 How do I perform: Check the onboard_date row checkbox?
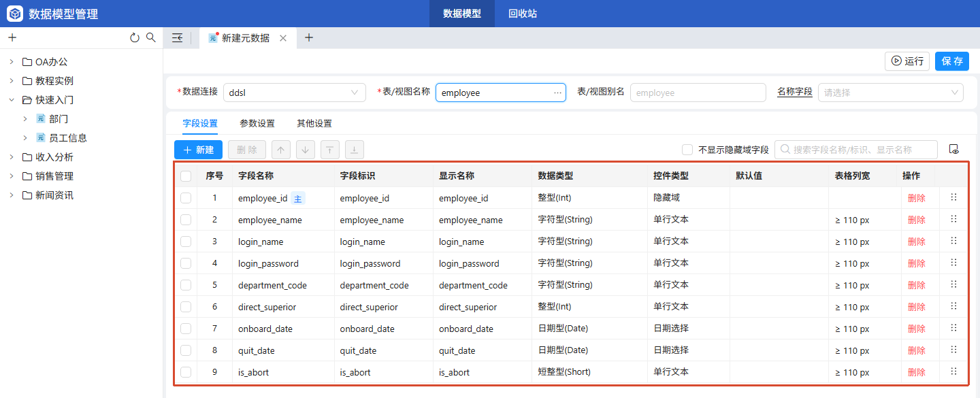[186, 329]
